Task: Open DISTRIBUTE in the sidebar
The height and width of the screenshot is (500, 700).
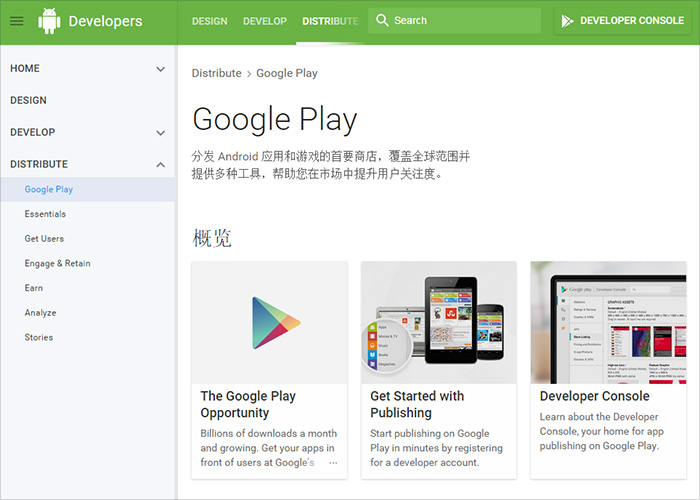Action: [x=39, y=164]
